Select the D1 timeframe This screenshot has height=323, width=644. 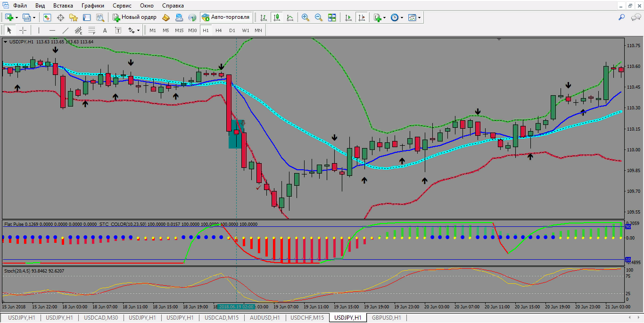232,30
